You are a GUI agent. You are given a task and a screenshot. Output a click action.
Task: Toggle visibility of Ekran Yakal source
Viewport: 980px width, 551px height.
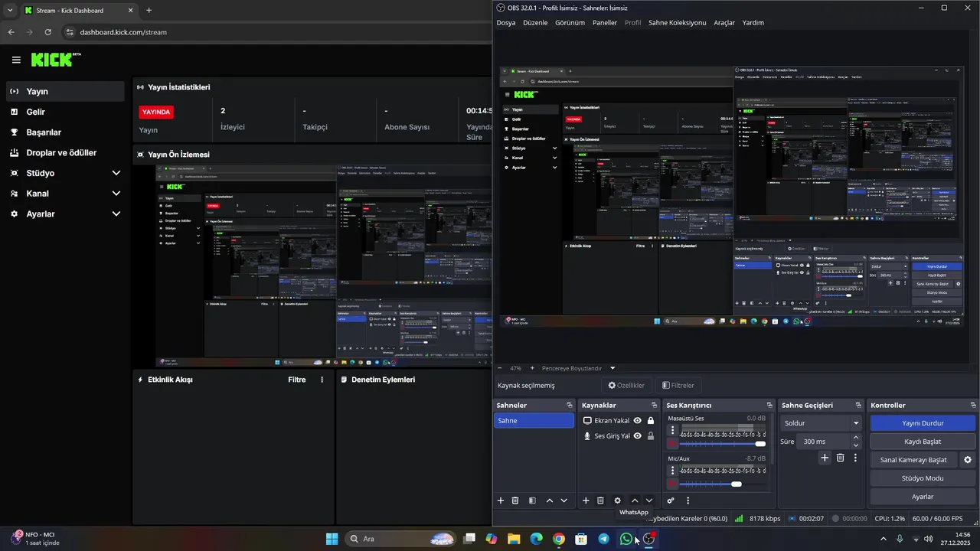[x=637, y=420]
